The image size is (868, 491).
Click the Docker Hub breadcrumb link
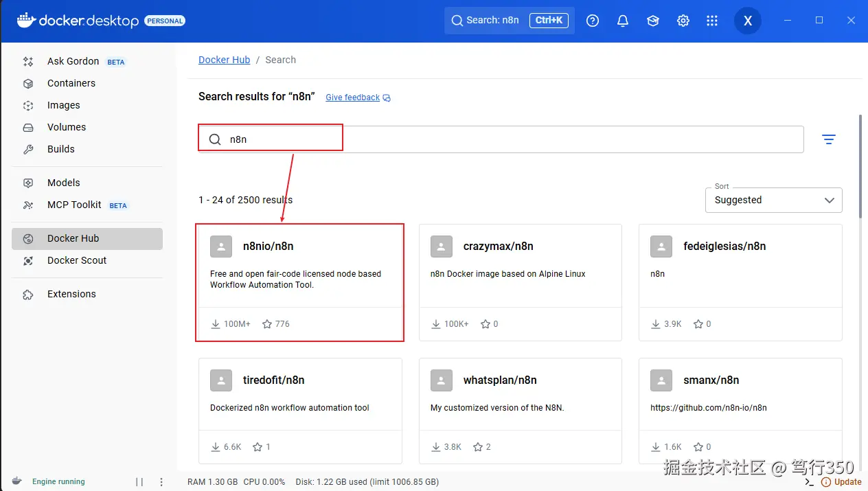click(x=225, y=60)
